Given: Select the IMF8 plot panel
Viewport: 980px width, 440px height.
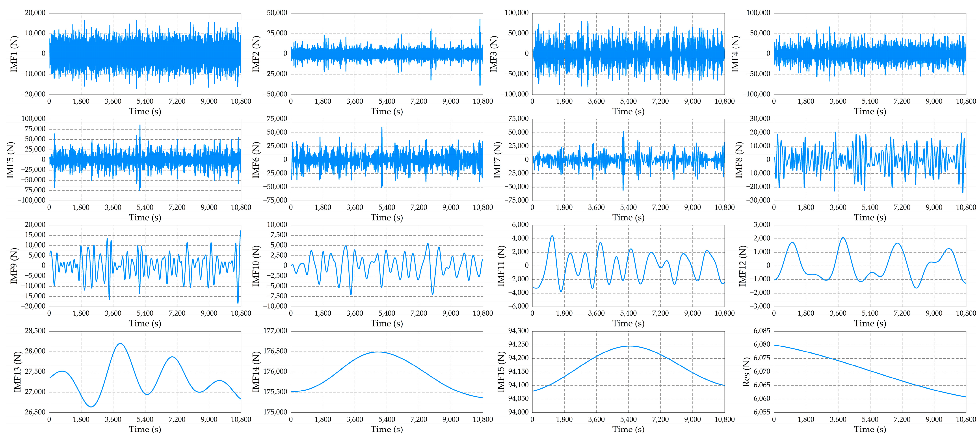Looking at the screenshot, I should [x=870, y=159].
